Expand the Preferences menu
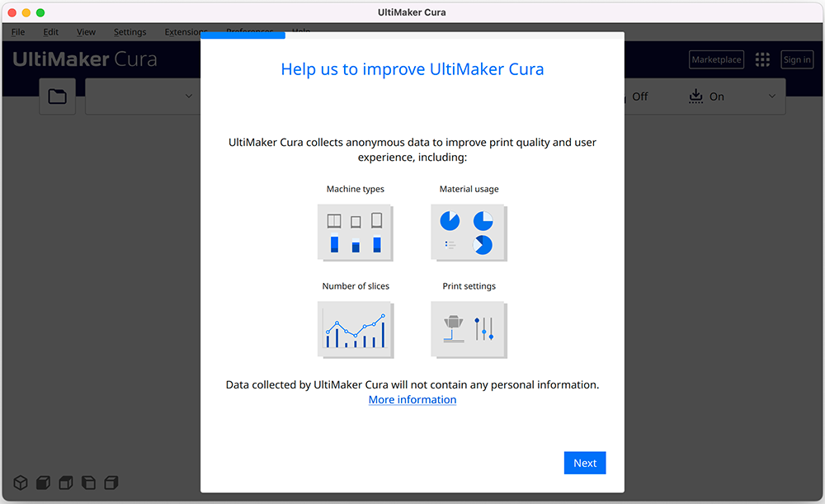 tap(249, 31)
